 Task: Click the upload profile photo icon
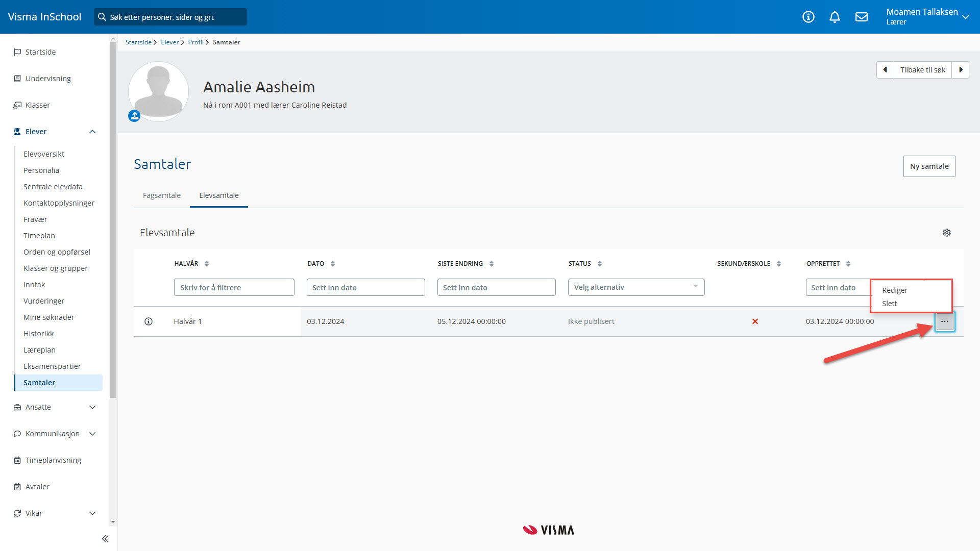tap(134, 116)
